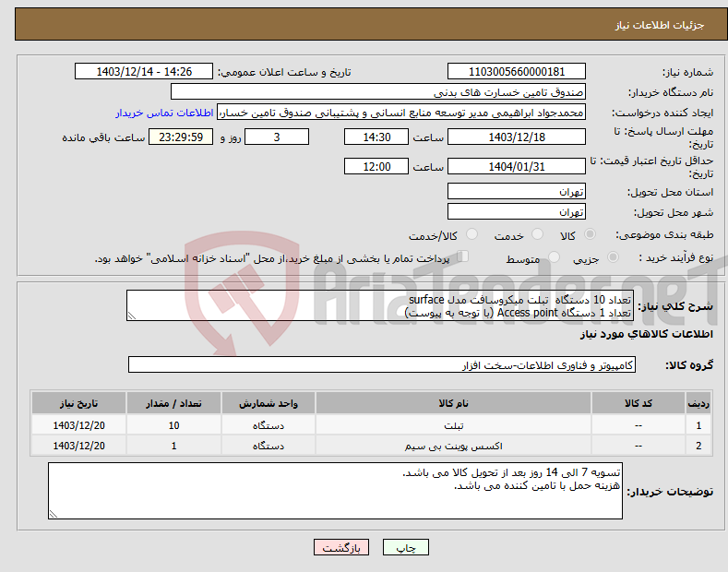The image size is (728, 572).
Task: Select the خدمت radio button
Action: tap(537, 234)
